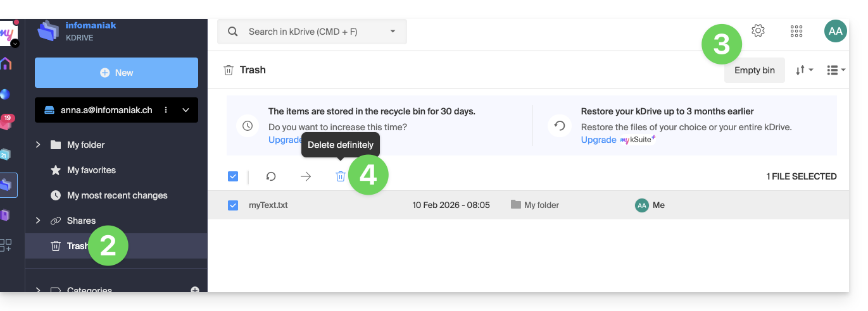
Task: Open the list view mode dropdown
Action: pos(836,70)
